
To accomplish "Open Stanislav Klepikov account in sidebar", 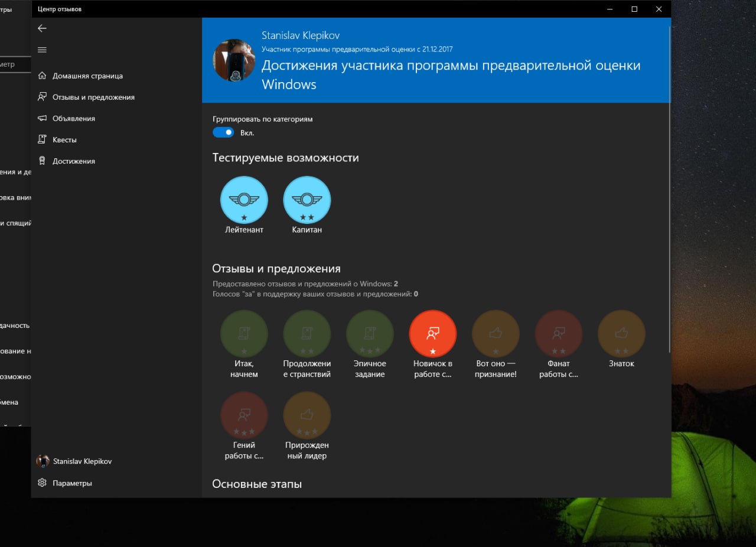I will pyautogui.click(x=116, y=461).
